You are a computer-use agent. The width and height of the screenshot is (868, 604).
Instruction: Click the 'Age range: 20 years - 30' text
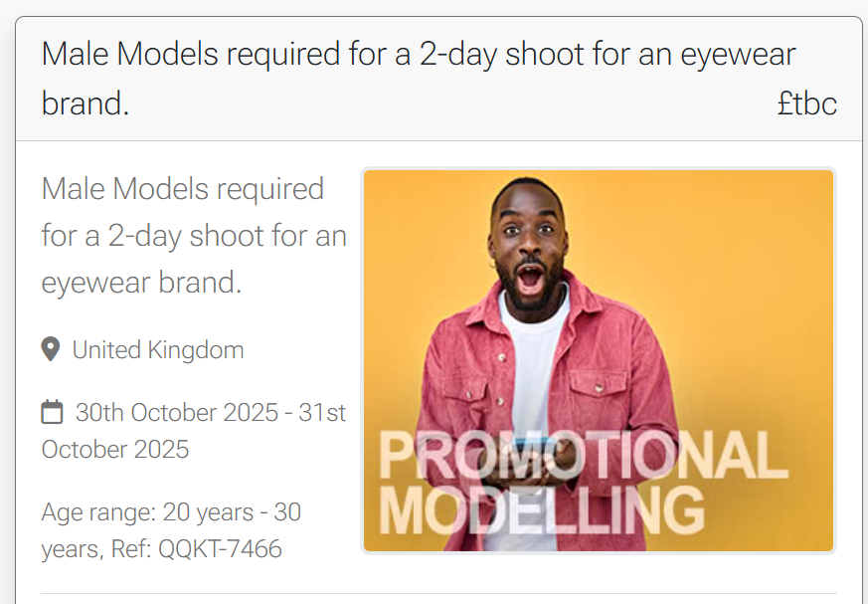pos(171,512)
